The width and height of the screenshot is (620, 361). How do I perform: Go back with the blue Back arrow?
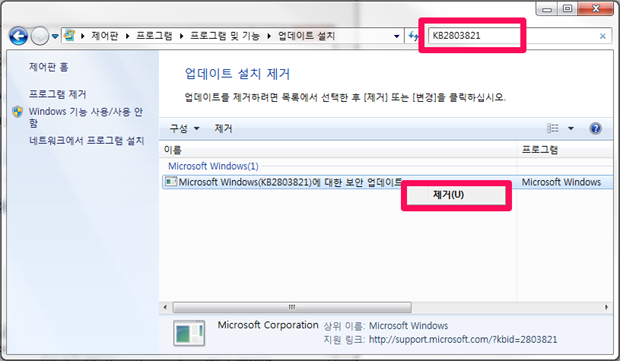click(18, 36)
